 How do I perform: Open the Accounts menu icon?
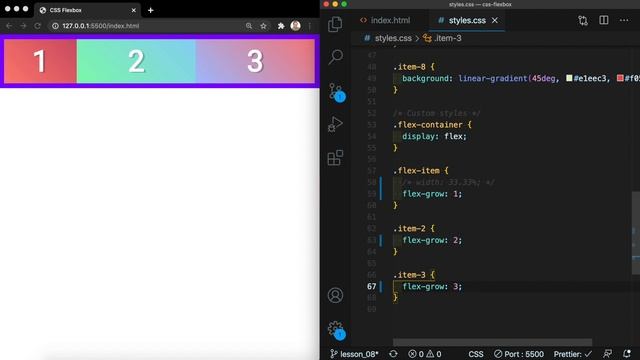point(335,295)
